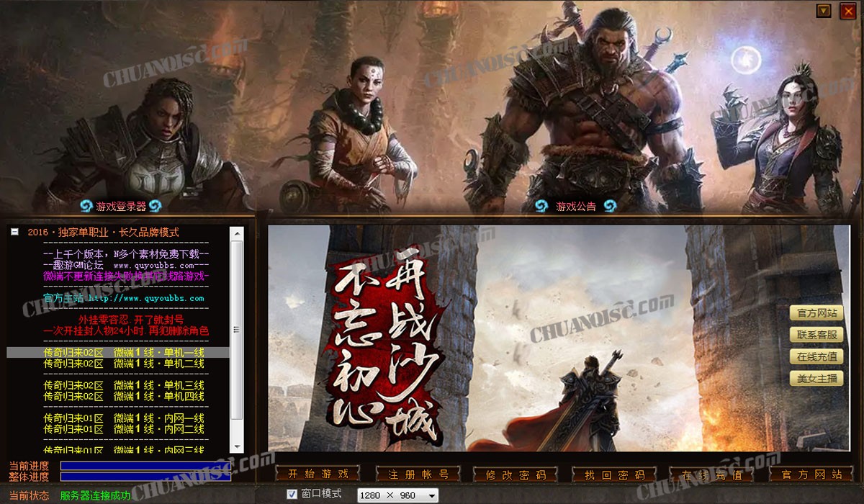
Task: Collapse the 2016·独家单职业 server group
Action: pyautogui.click(x=14, y=233)
